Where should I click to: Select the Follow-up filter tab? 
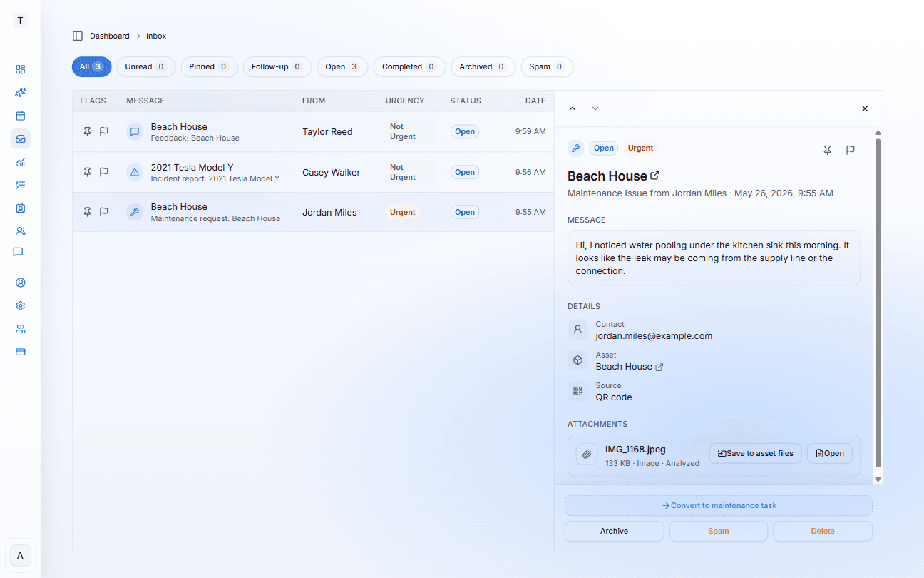(x=277, y=66)
